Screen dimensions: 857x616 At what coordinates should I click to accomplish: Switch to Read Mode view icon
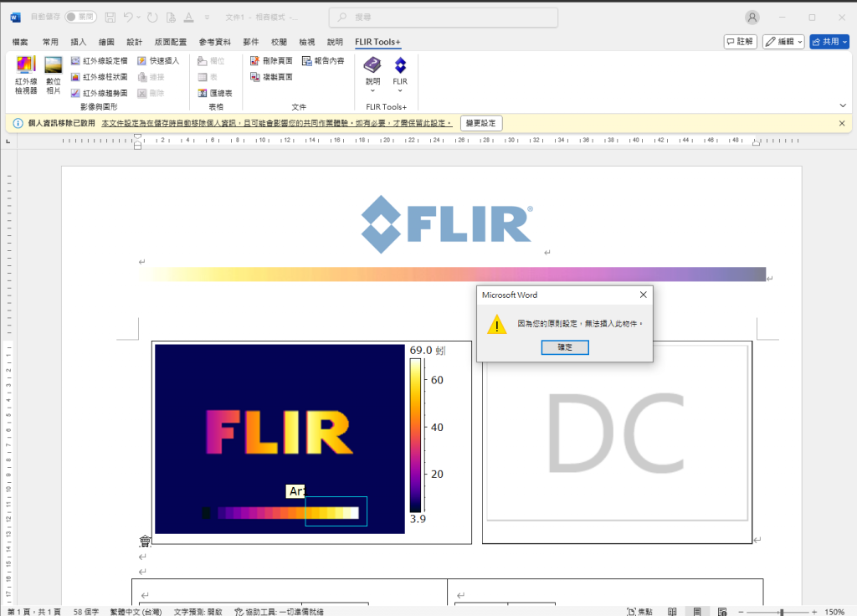pyautogui.click(x=672, y=612)
